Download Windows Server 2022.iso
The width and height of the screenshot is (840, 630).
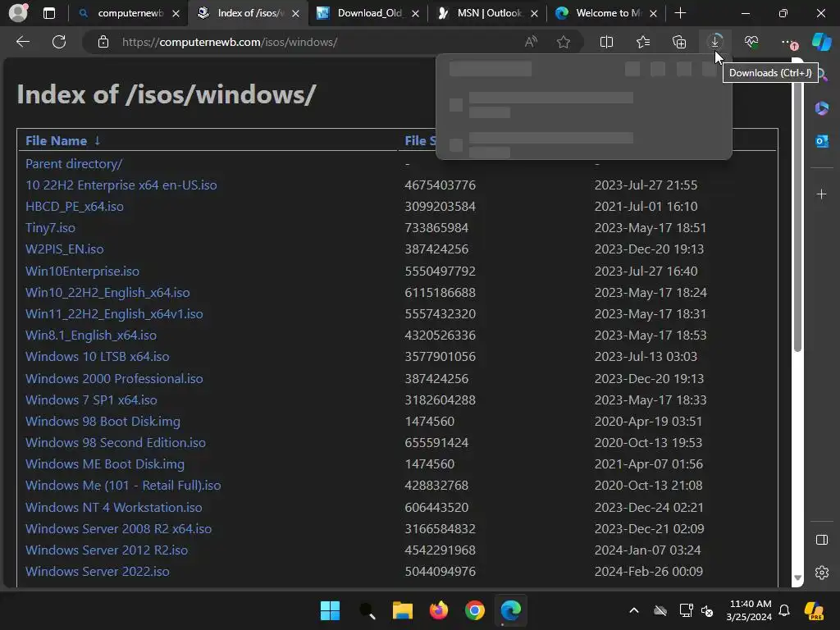coord(98,571)
